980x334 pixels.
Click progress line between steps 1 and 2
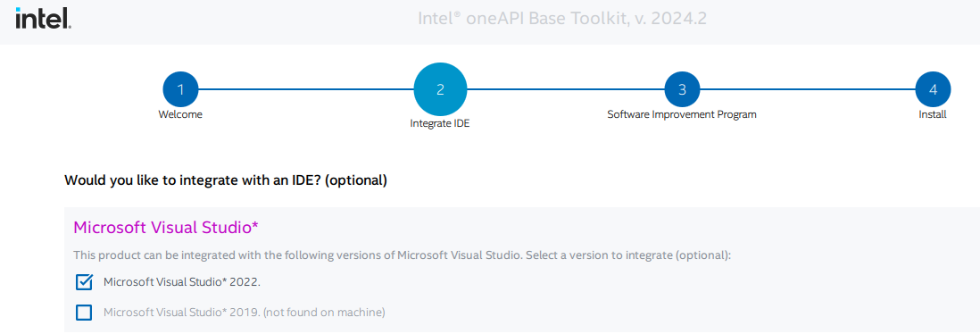[306, 89]
